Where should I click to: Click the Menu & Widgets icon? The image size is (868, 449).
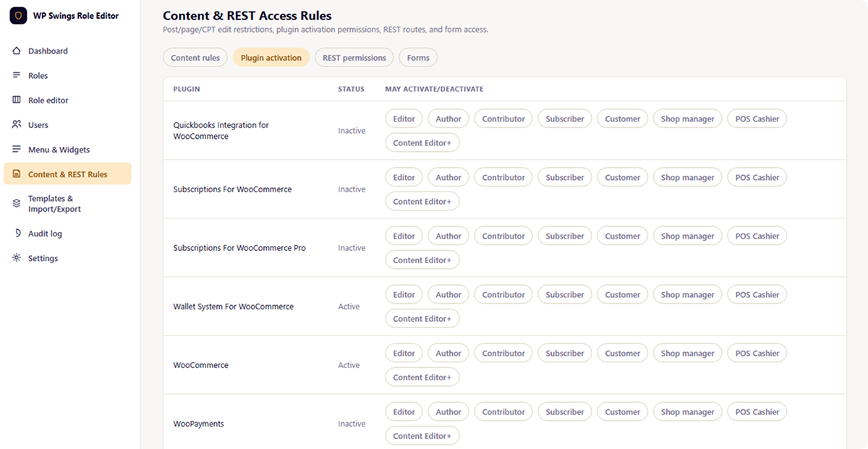(17, 150)
